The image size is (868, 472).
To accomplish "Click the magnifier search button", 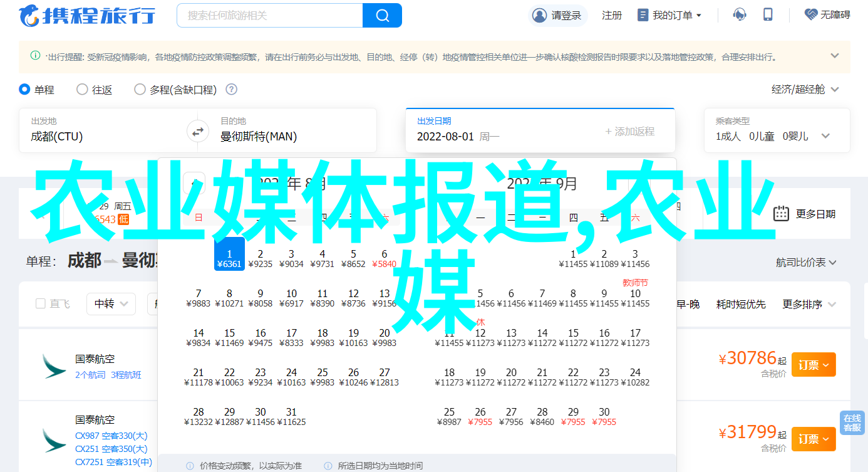I will point(382,15).
